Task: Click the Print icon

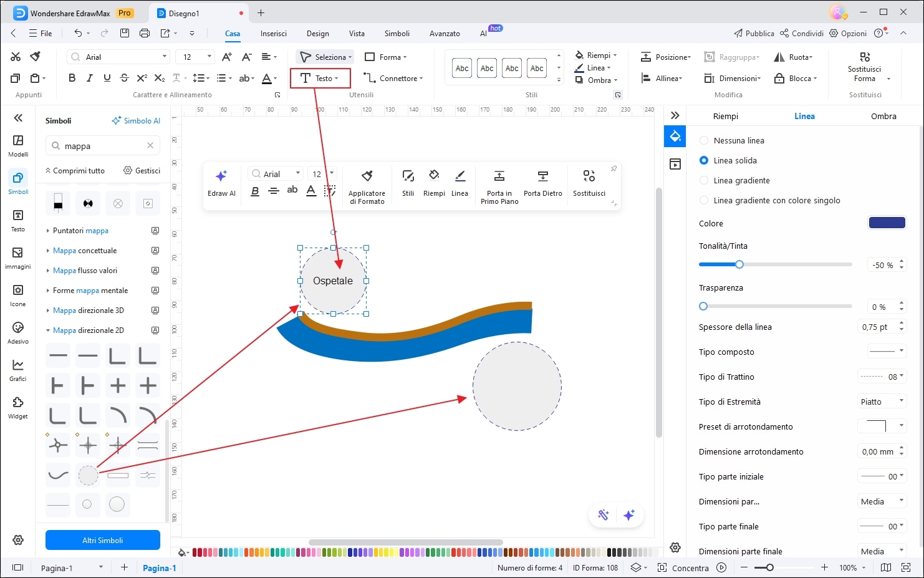Action: [x=145, y=33]
